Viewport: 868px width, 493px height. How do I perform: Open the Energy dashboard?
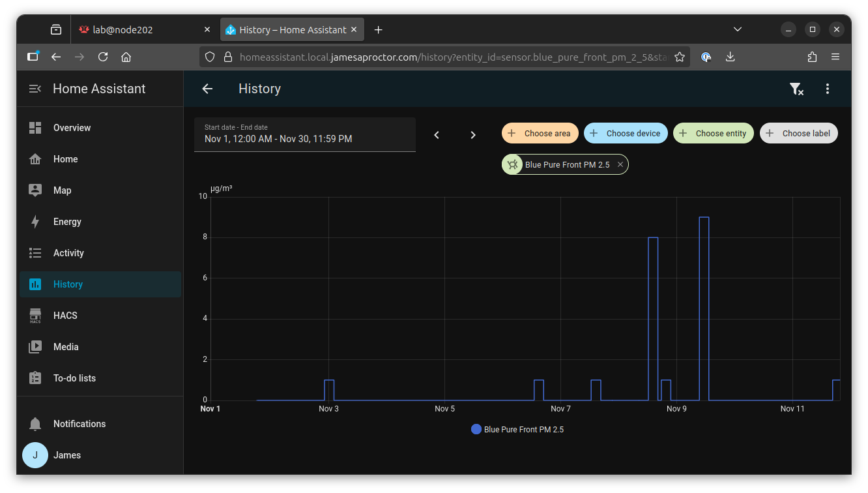point(67,222)
